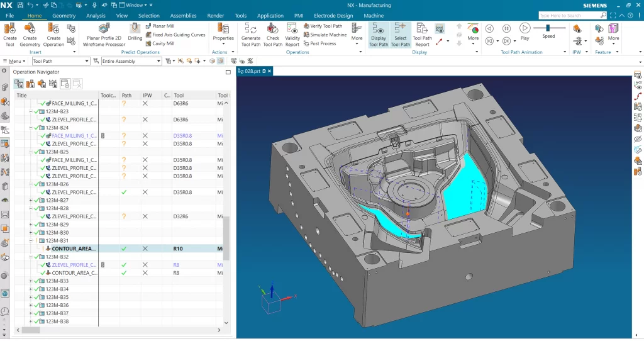Maximize the Operation Navigator panel
This screenshot has height=341, width=644.
coord(228,72)
